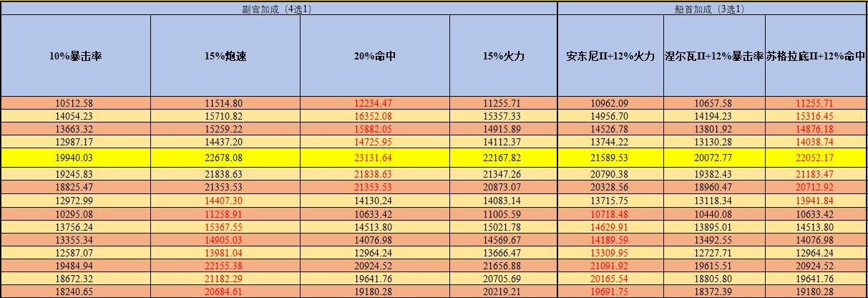The height and width of the screenshot is (298, 868).
Task: Click the yellow row cell 20072.77
Action: (714, 158)
